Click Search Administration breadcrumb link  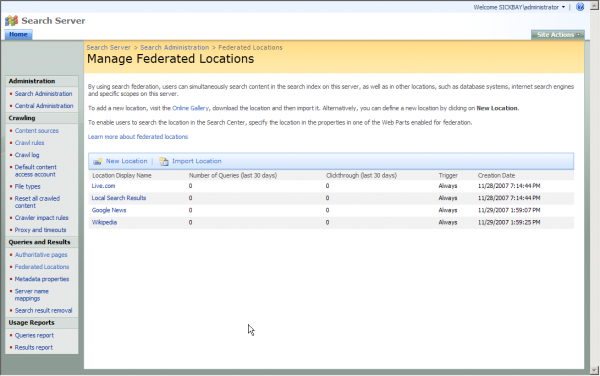(174, 47)
